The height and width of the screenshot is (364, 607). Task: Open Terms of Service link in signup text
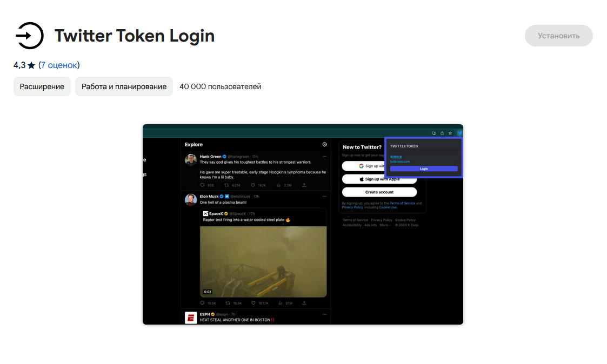[403, 203]
